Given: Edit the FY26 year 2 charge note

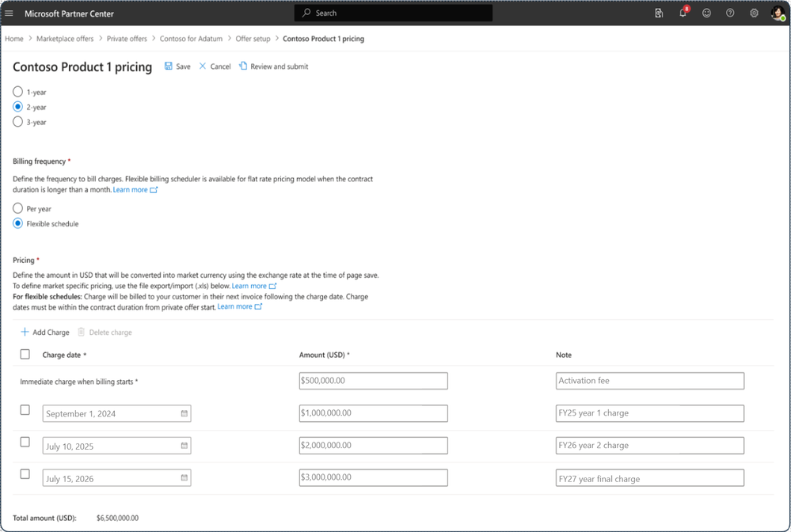Looking at the screenshot, I should (x=650, y=445).
